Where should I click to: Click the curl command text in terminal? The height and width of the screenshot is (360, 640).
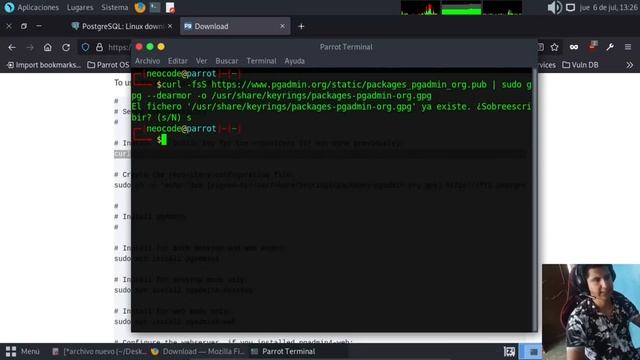[x=331, y=90]
